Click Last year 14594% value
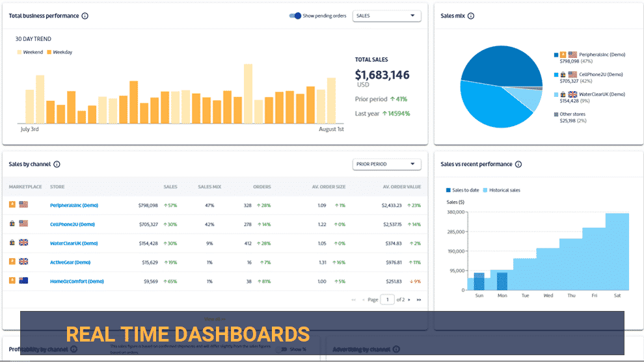The image size is (644, 363). [x=396, y=114]
